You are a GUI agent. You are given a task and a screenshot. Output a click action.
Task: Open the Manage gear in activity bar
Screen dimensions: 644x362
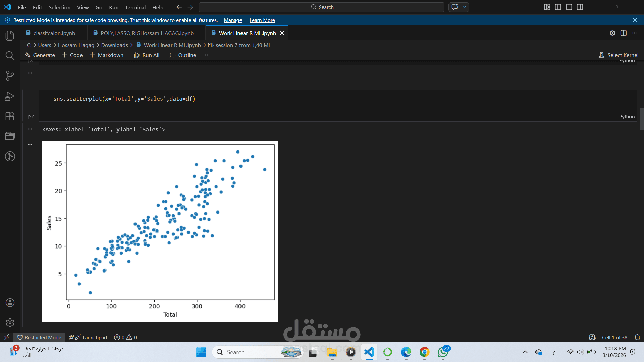pos(10,322)
